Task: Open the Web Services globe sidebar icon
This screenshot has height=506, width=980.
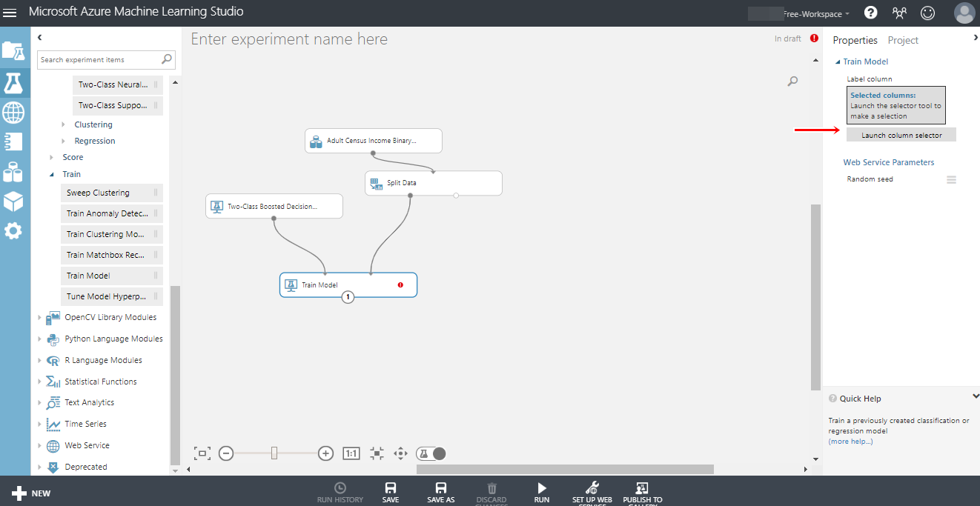Action: tap(13, 112)
